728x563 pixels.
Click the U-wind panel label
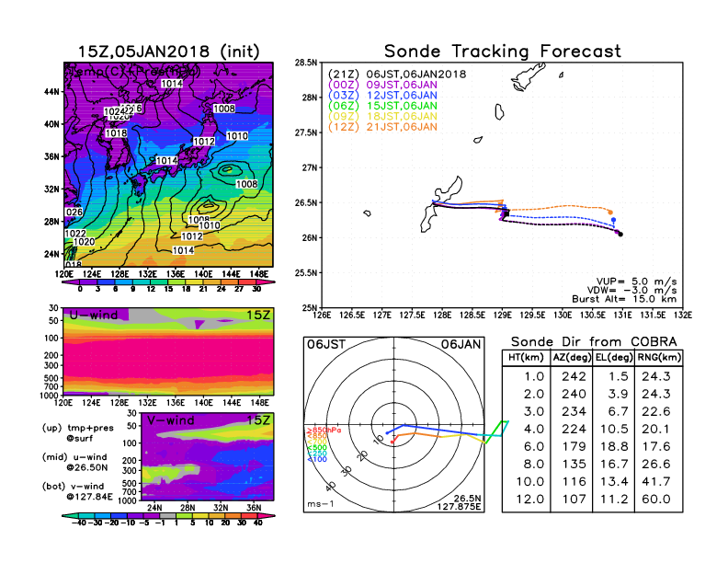pyautogui.click(x=92, y=316)
